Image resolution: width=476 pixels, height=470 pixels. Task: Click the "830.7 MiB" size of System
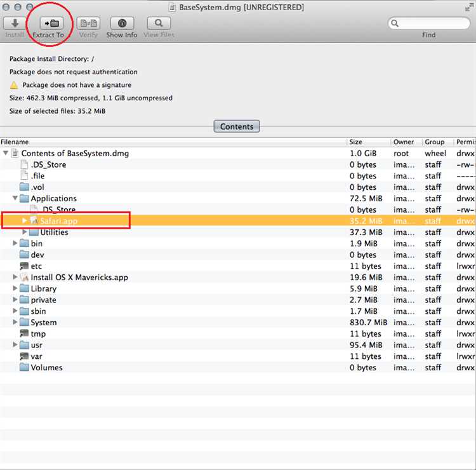(x=369, y=323)
